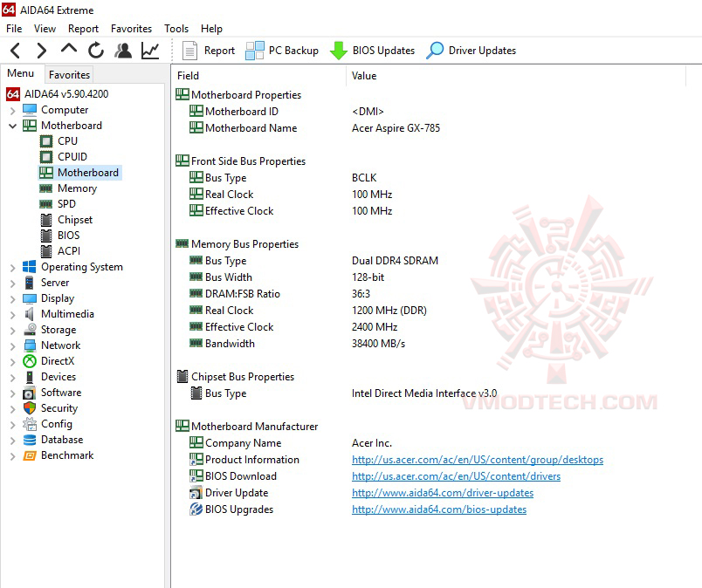Expand the Display tree node
Viewport: 702px width, 588px height.
[x=12, y=299]
